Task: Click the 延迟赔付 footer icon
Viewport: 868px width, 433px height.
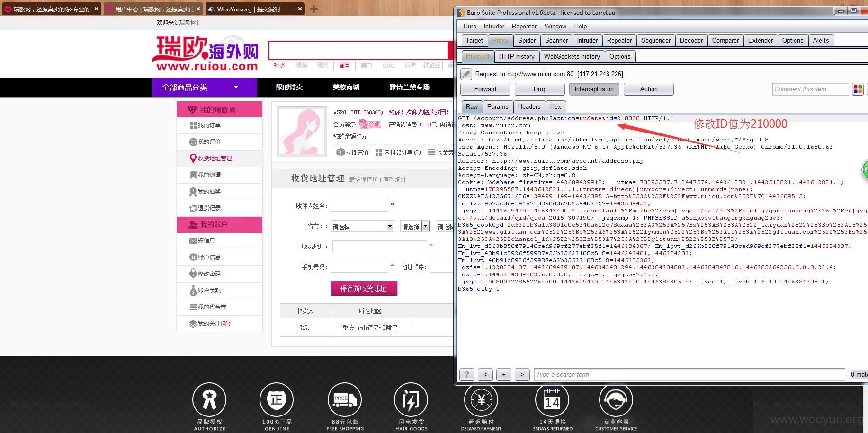Action: pos(481,400)
